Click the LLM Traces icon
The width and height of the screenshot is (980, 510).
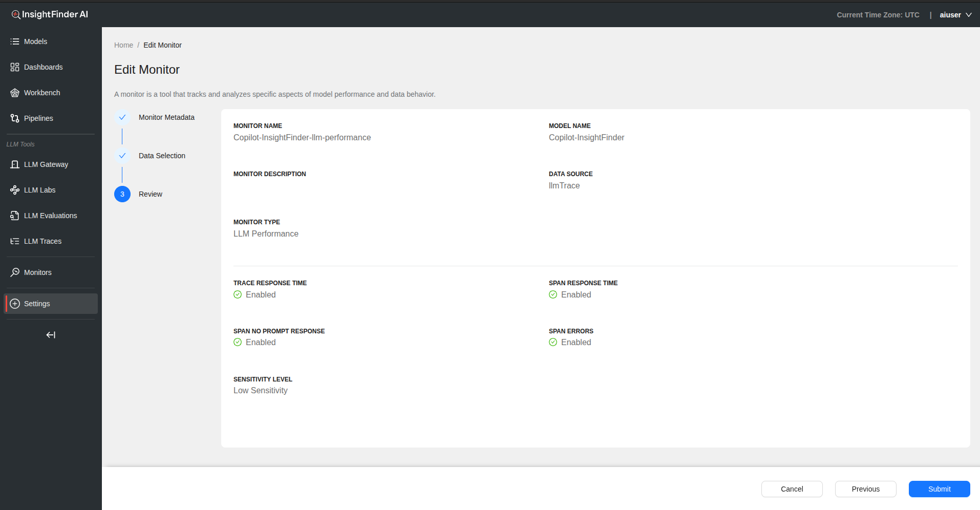click(x=15, y=241)
